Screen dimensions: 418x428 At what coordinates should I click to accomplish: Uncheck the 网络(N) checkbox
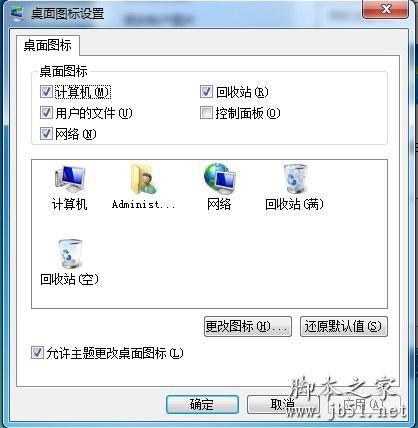[46, 134]
